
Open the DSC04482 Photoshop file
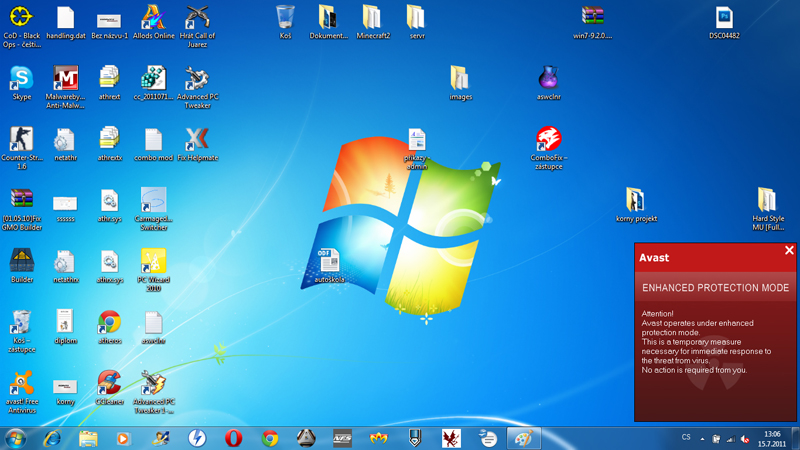tap(724, 17)
